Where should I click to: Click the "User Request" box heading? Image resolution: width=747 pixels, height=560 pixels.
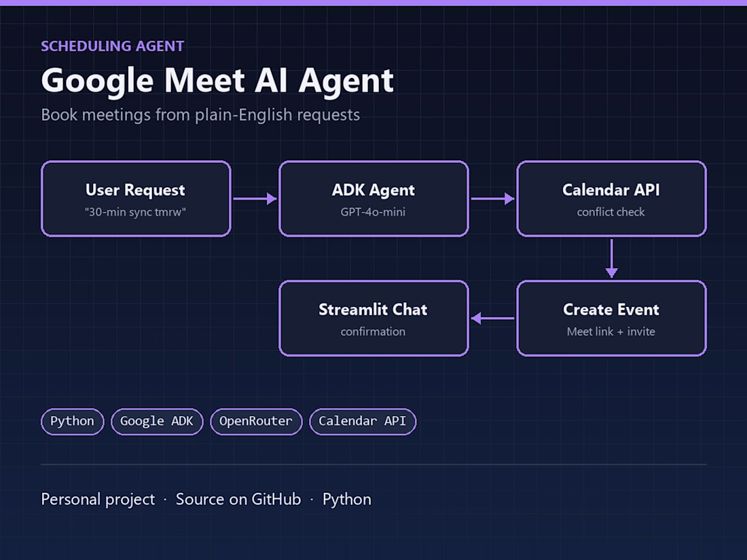[x=135, y=190]
